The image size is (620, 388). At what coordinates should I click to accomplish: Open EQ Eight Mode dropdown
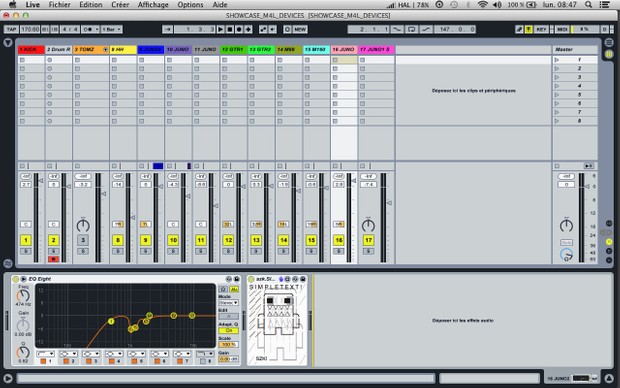229,303
